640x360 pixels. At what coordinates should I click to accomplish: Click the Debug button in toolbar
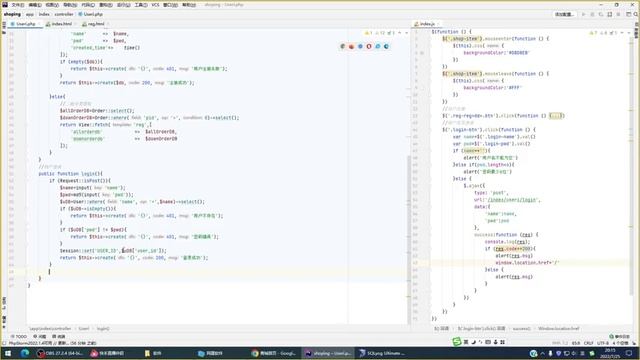click(x=592, y=14)
